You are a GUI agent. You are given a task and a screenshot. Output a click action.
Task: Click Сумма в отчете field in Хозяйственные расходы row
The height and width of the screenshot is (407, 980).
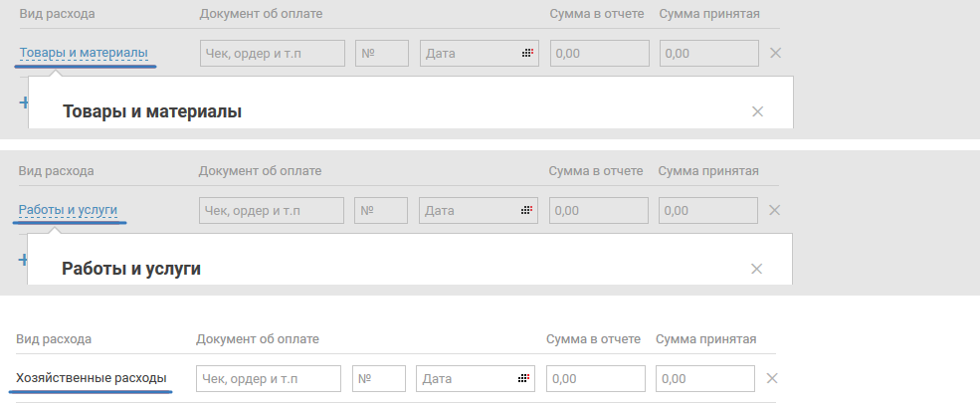[595, 379]
